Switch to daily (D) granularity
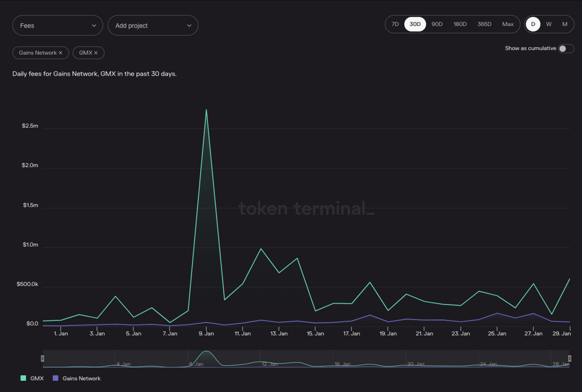Screen dimensions: 582x392 pyautogui.click(x=533, y=24)
